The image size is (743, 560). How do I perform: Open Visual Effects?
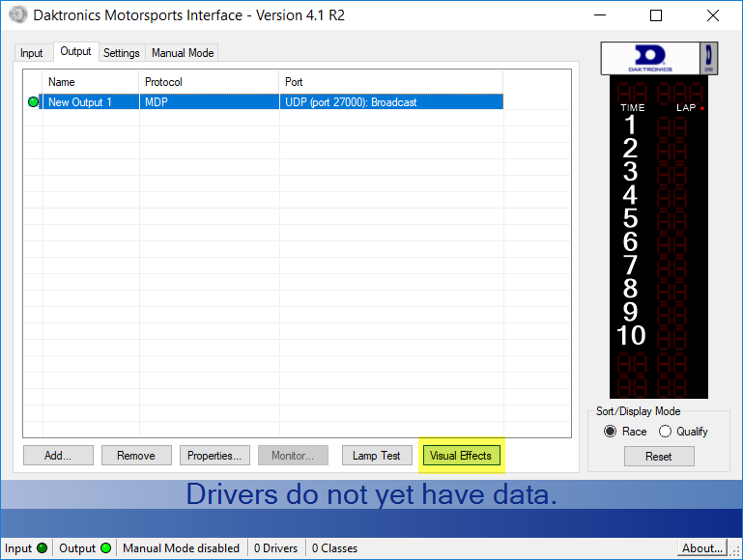coord(461,456)
